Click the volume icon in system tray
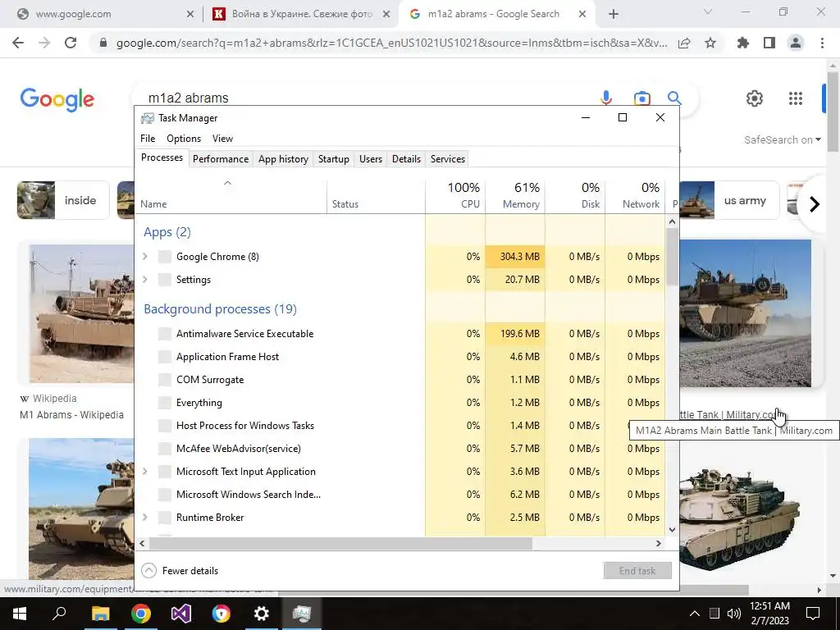The width and height of the screenshot is (840, 630). pyautogui.click(x=733, y=614)
